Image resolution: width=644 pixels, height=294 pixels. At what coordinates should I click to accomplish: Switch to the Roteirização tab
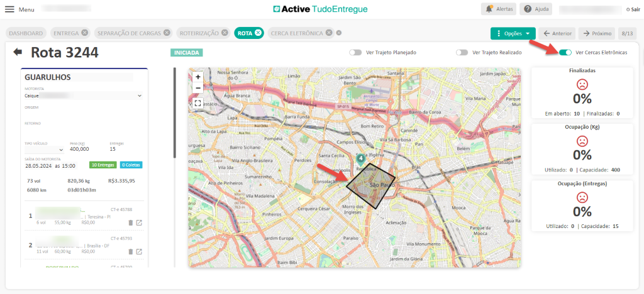pos(199,33)
